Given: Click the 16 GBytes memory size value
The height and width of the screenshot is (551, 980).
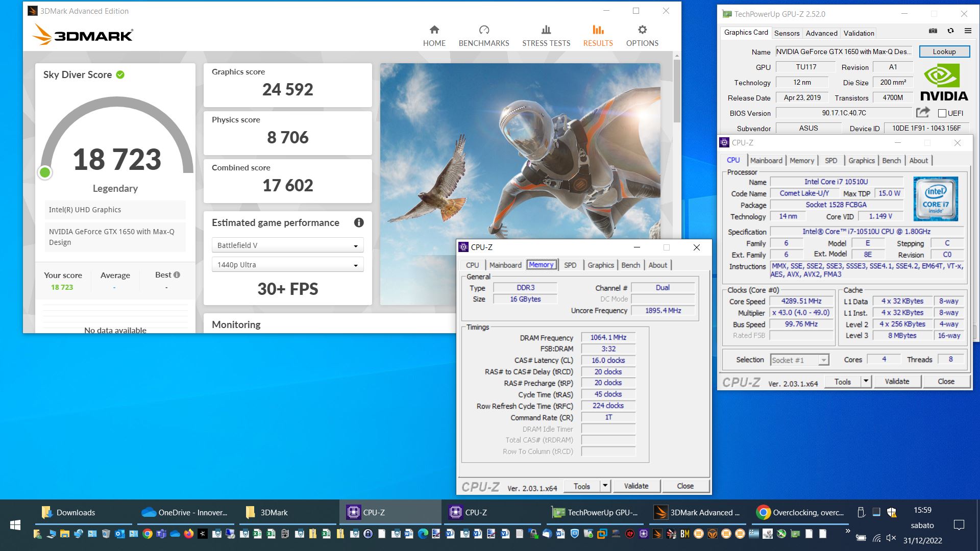Looking at the screenshot, I should (x=525, y=299).
